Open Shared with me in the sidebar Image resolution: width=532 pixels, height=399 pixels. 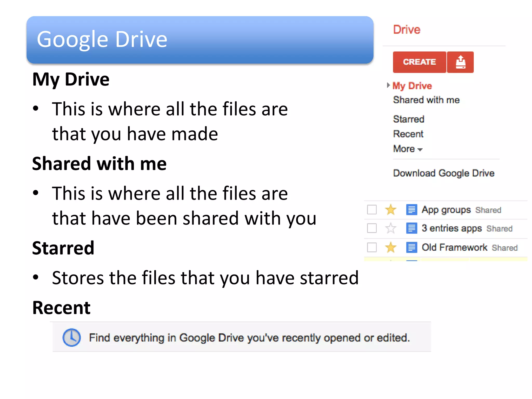(x=426, y=100)
